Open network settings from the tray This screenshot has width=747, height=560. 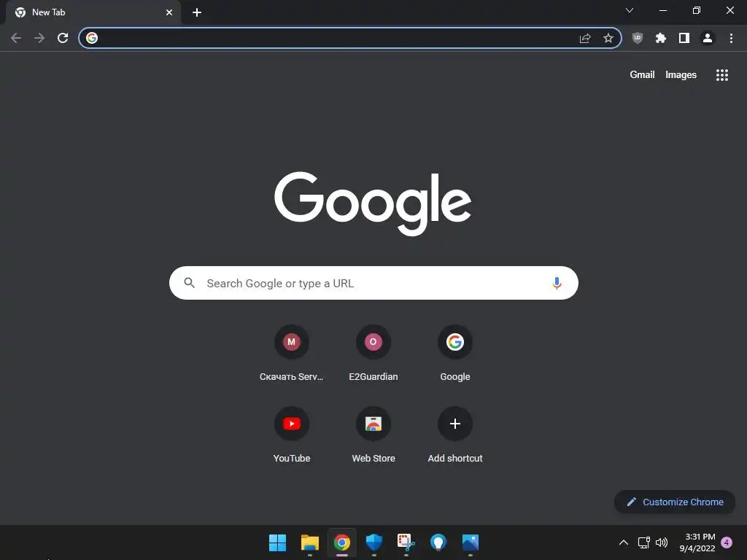[x=643, y=542]
